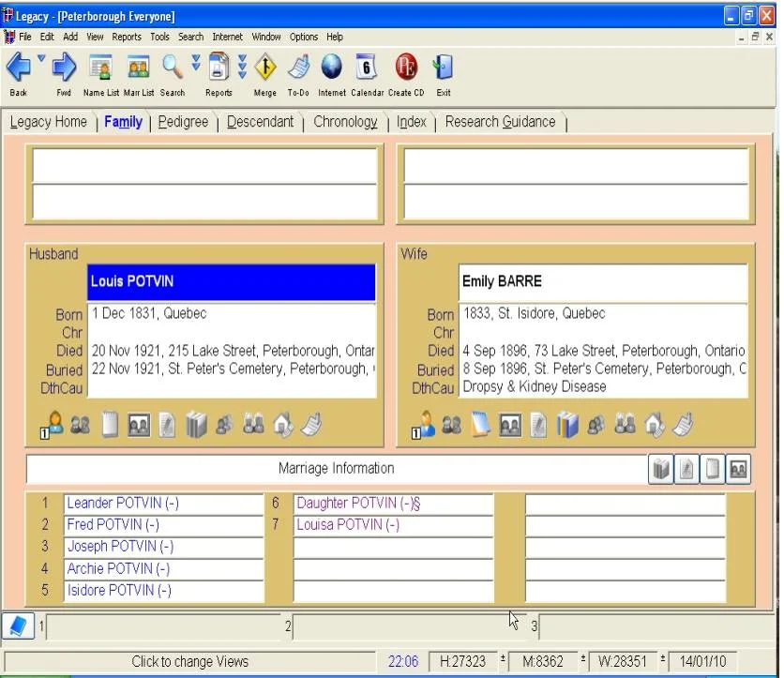Open wife's pictures icon
This screenshot has width=784, height=678.
(x=510, y=426)
